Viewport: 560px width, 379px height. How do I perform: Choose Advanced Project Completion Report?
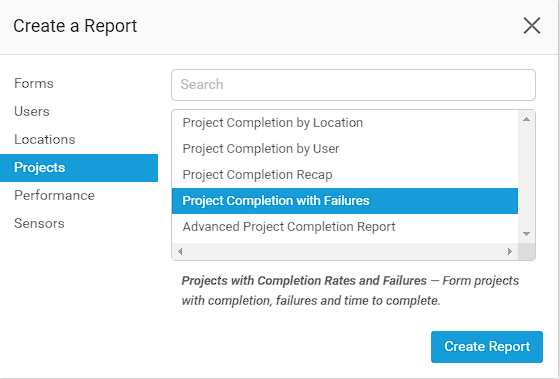click(345, 227)
